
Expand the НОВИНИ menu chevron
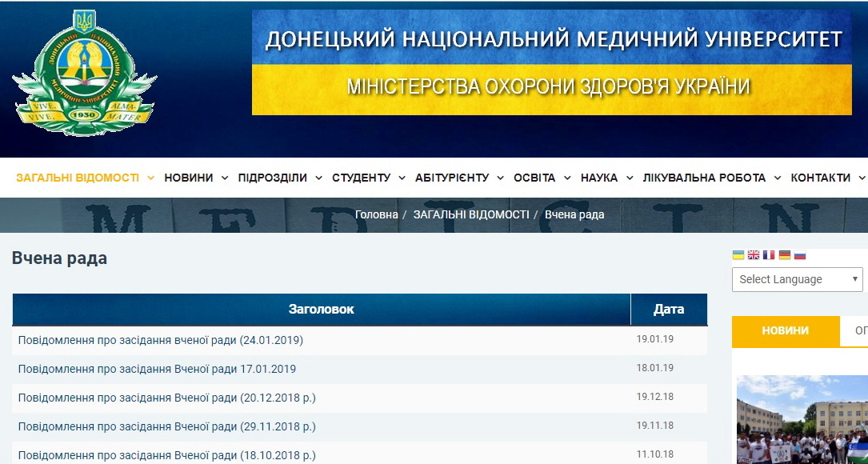point(224,178)
